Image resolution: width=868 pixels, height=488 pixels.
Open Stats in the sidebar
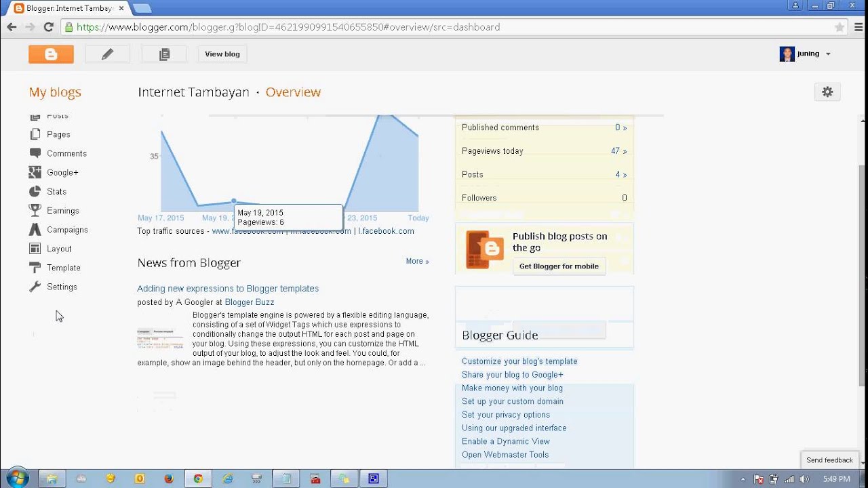56,191
